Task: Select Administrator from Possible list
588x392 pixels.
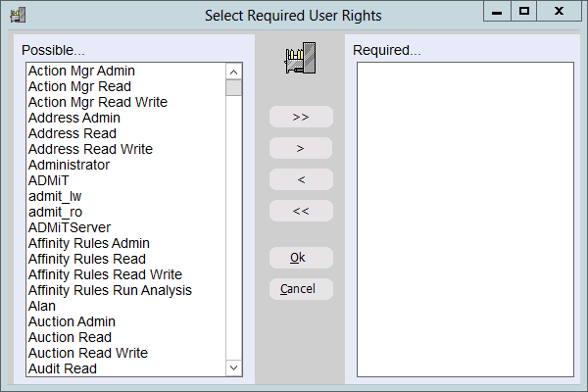Action: pyautogui.click(x=69, y=165)
